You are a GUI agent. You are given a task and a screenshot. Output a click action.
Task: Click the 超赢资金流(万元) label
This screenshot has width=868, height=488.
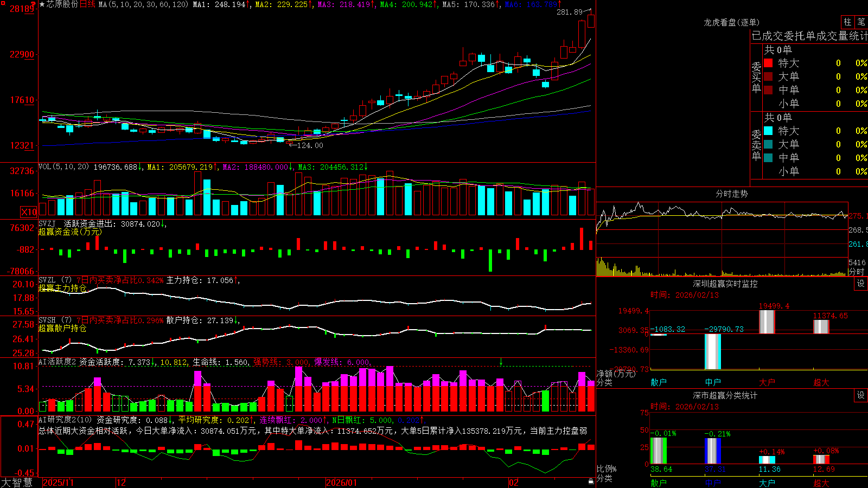[70, 232]
